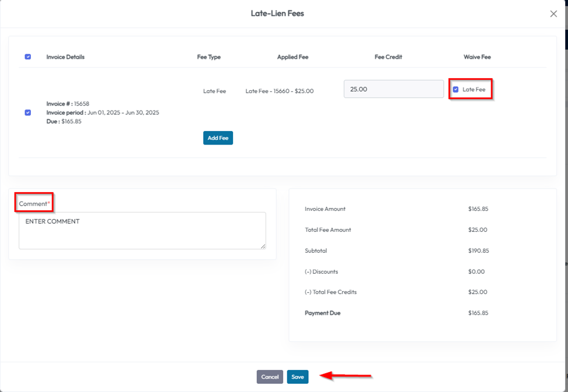This screenshot has height=392, width=568.
Task: Click the Payment Due summary label
Action: click(322, 313)
